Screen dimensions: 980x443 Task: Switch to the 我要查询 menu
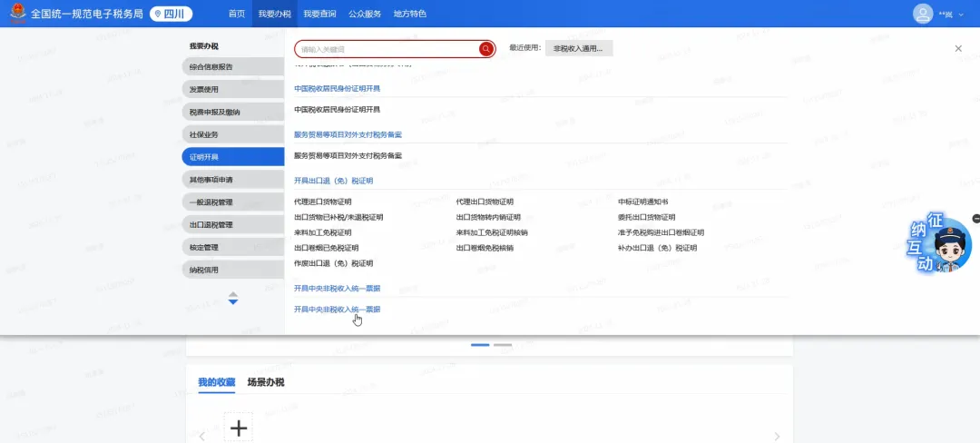pyautogui.click(x=319, y=14)
